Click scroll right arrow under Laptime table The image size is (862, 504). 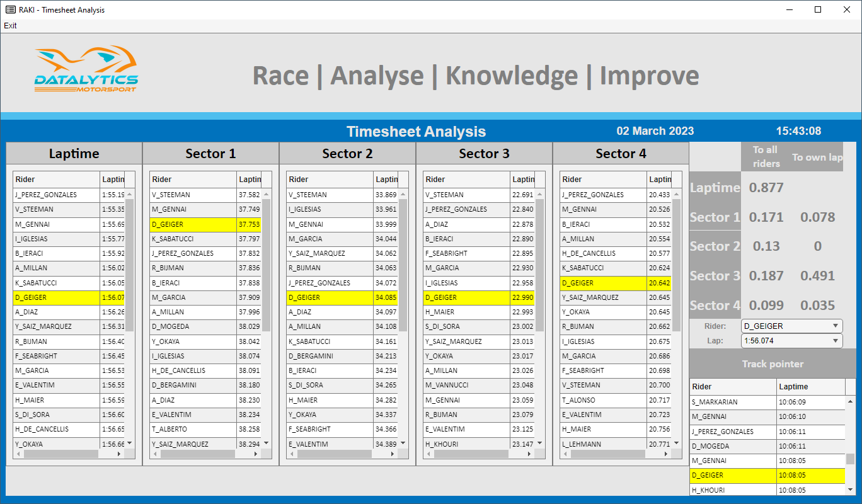coord(119,454)
